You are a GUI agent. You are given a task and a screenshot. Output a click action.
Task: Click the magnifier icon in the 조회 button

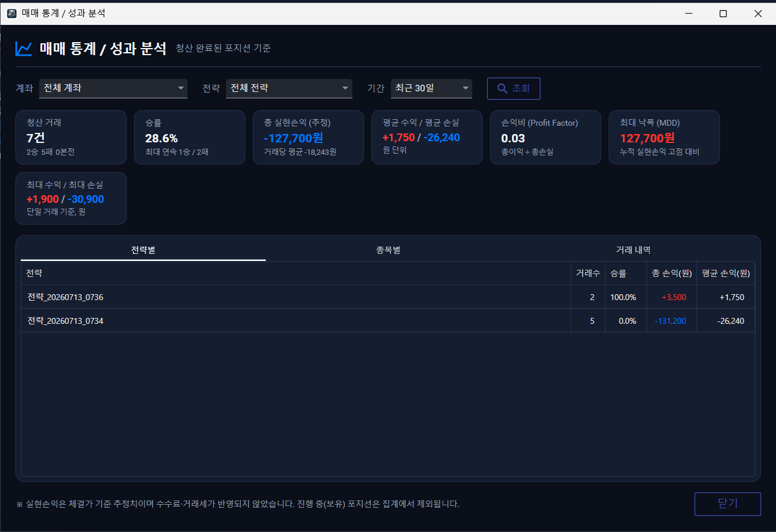click(502, 88)
